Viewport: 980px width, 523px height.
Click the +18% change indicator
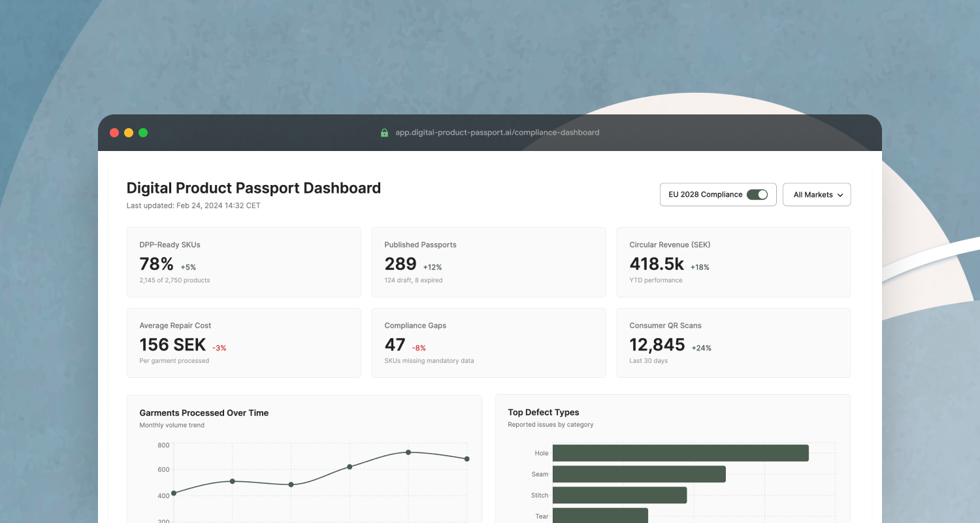(700, 267)
